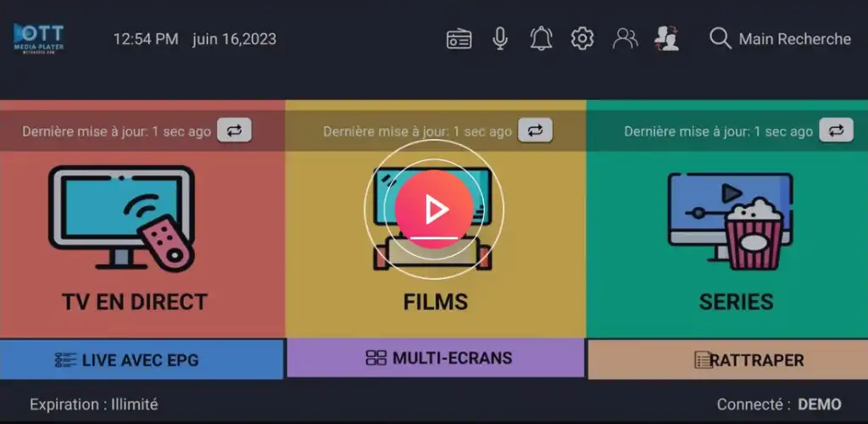The width and height of the screenshot is (868, 424).
Task: Open notifications bell icon
Action: point(541,39)
